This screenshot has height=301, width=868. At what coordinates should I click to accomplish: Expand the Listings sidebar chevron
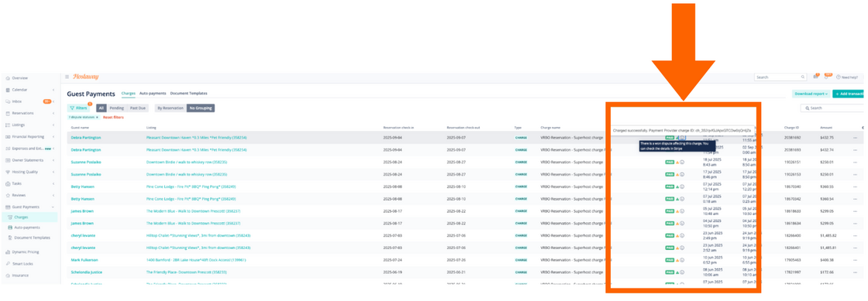[x=53, y=125]
